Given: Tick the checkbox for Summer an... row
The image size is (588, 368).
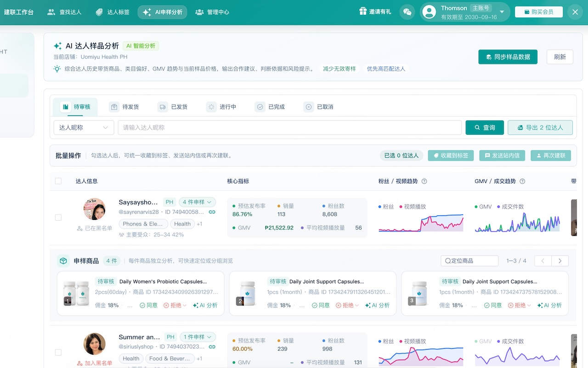Looking at the screenshot, I should 58,352.
